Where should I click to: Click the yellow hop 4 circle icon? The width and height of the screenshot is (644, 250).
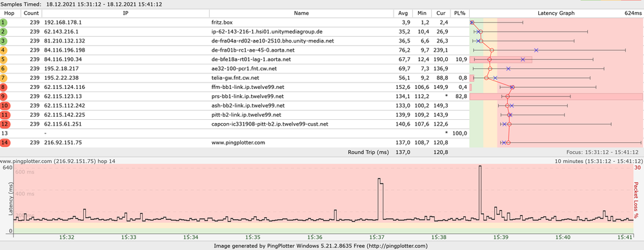(4, 50)
